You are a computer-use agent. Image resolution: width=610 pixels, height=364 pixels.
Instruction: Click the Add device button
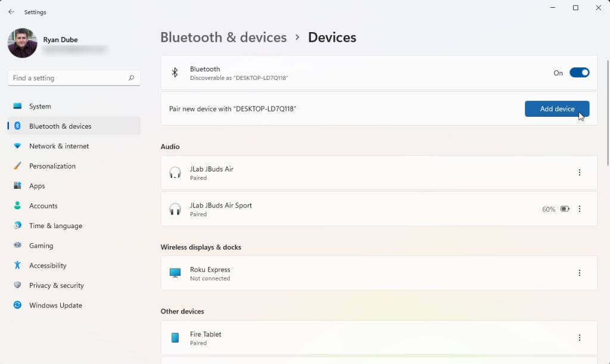point(557,109)
